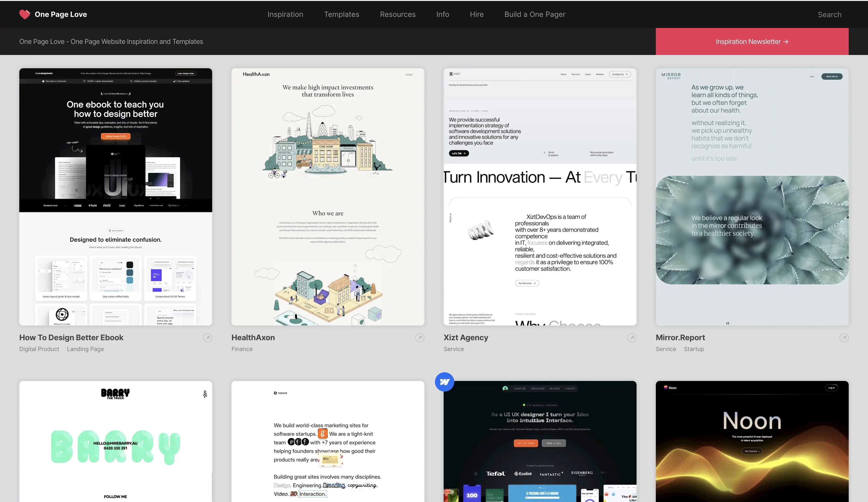Viewport: 868px width, 502px height.
Task: Go to the Info menu item
Action: [443, 14]
